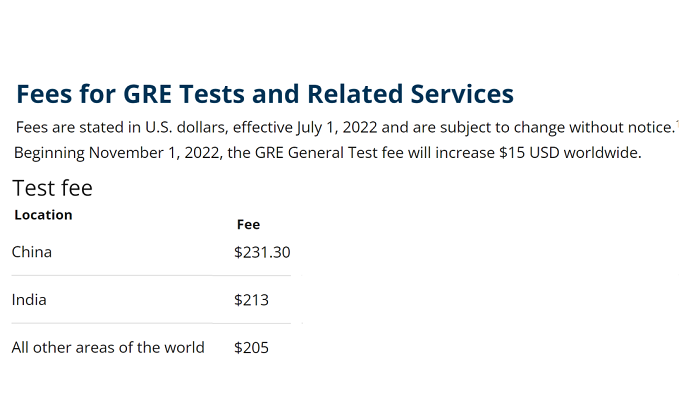Click the 'Test fee' subheading

(x=52, y=188)
